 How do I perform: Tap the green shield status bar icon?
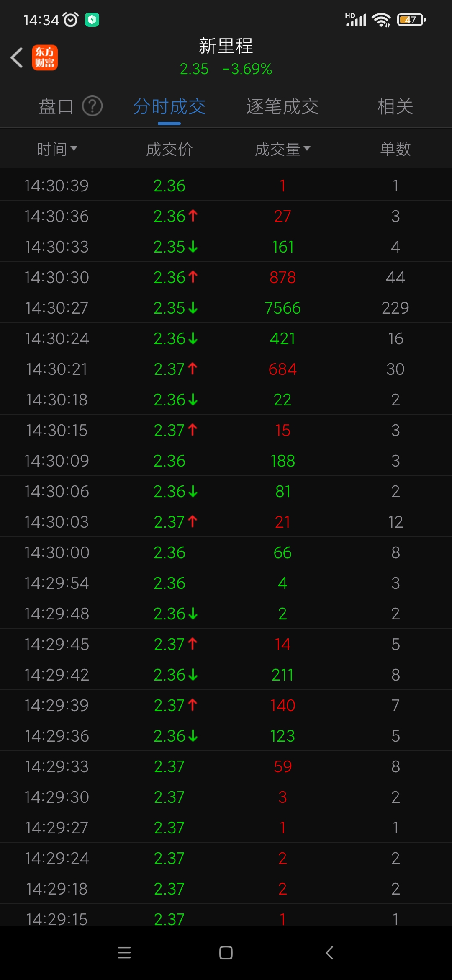click(x=92, y=20)
